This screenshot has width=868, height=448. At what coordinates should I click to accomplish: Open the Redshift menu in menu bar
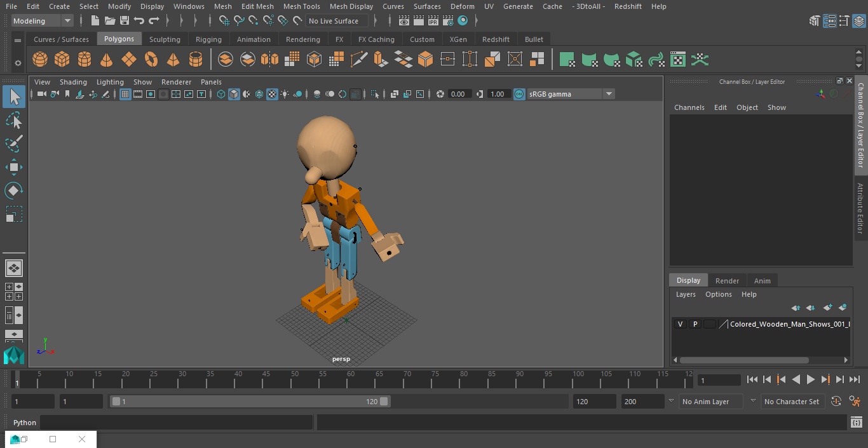click(x=628, y=6)
